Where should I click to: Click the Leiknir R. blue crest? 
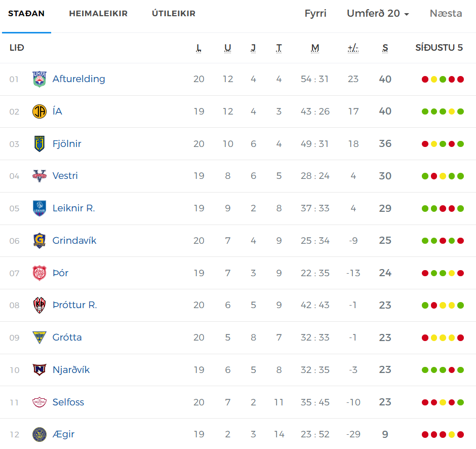pos(39,208)
